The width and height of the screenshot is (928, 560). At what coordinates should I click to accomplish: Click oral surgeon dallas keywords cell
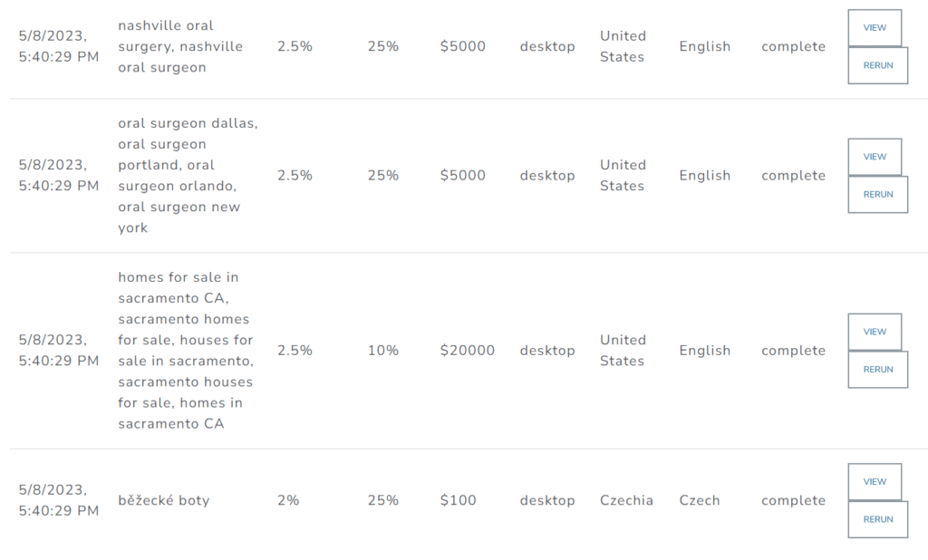188,176
